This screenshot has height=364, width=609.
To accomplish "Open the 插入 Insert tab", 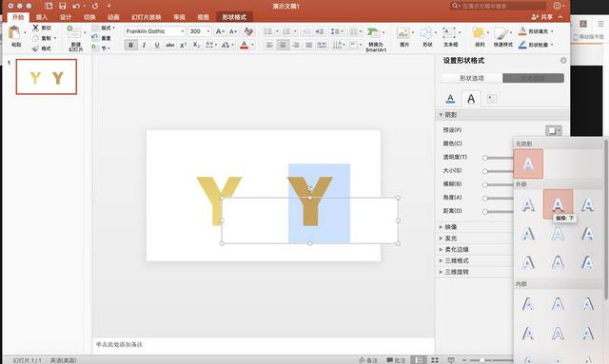I will (x=42, y=17).
